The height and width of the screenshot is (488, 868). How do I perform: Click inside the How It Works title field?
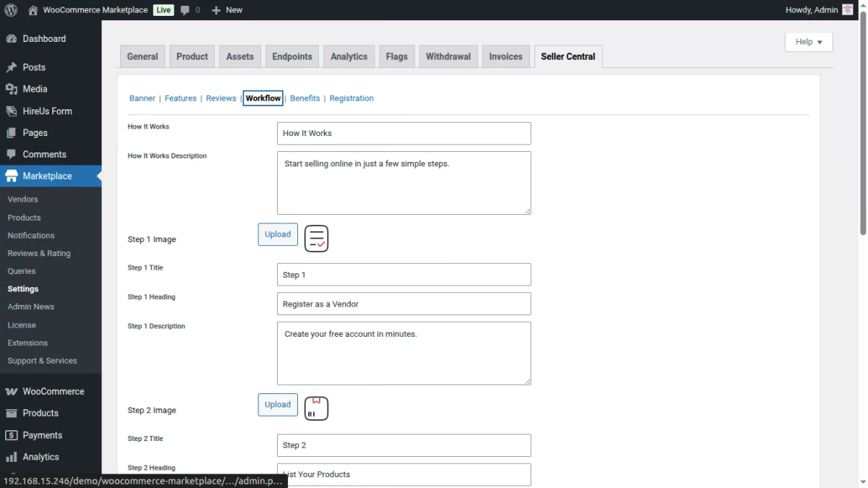404,133
